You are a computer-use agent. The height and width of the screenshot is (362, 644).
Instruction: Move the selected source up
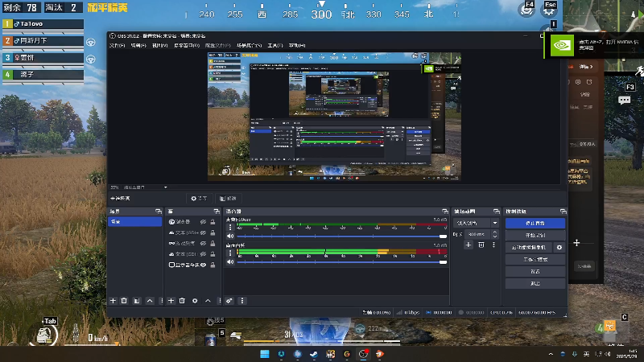tap(208, 301)
